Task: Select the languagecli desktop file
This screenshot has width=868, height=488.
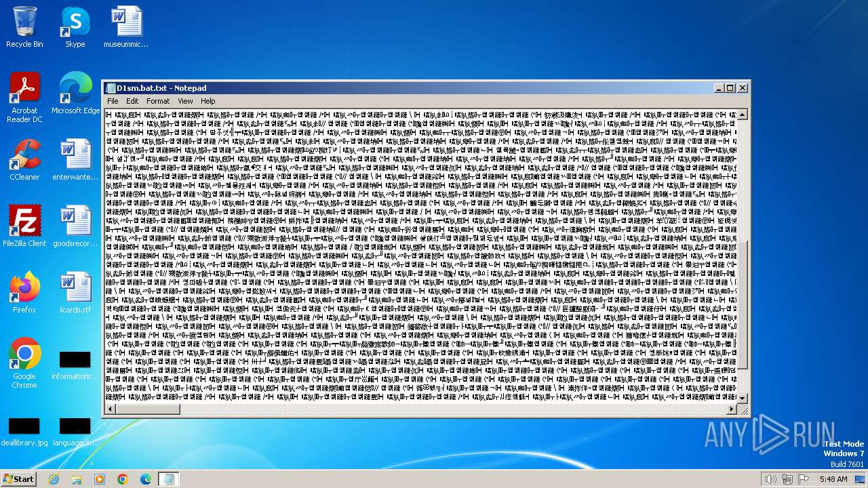Action: click(75, 432)
